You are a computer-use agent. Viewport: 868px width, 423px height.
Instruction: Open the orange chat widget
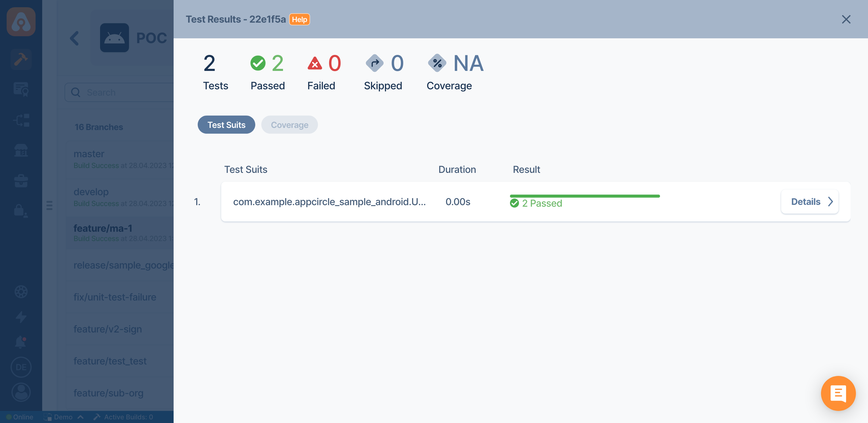(838, 393)
